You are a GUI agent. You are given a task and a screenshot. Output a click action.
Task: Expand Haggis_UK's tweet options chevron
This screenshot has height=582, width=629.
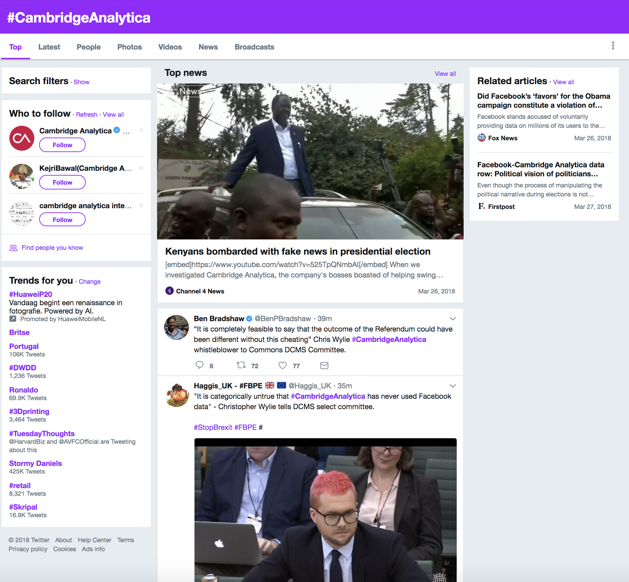[x=452, y=386]
